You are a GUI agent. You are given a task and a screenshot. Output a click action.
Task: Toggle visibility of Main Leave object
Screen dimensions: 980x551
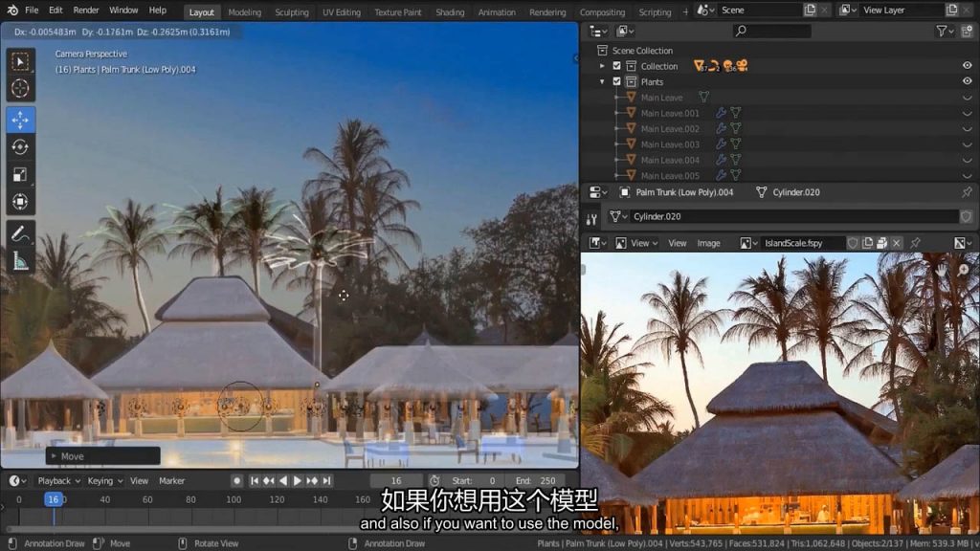[x=967, y=98]
